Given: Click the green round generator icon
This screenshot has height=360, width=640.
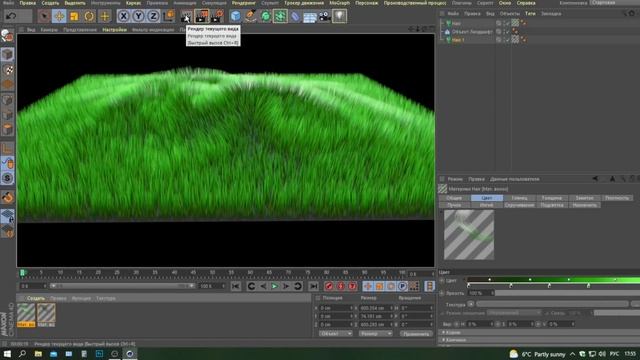Looking at the screenshot, I should pyautogui.click(x=266, y=16).
